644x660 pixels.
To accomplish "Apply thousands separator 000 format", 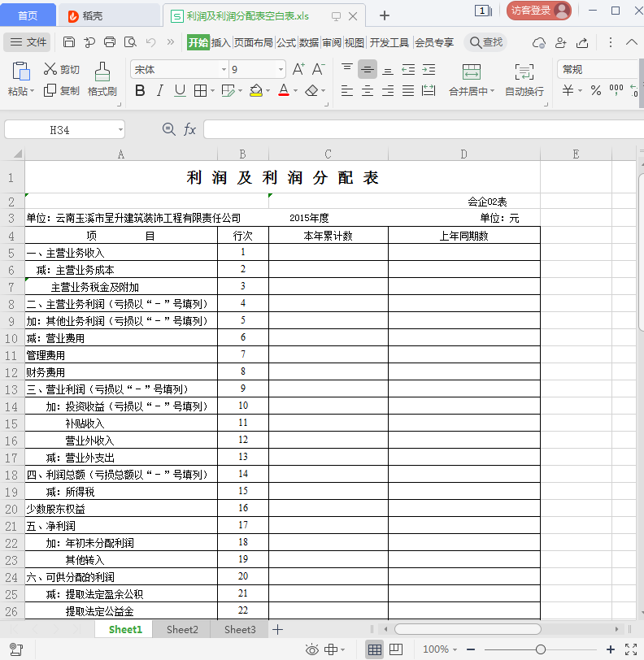I will point(616,89).
